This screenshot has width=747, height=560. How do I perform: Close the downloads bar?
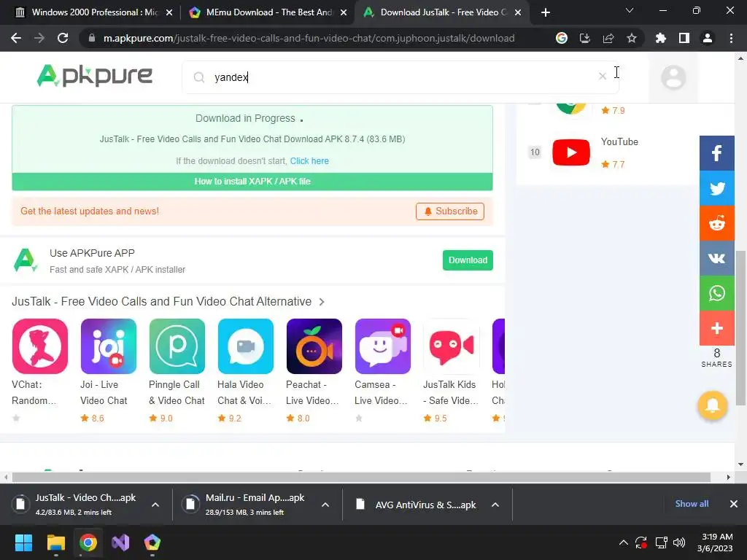[x=734, y=504]
